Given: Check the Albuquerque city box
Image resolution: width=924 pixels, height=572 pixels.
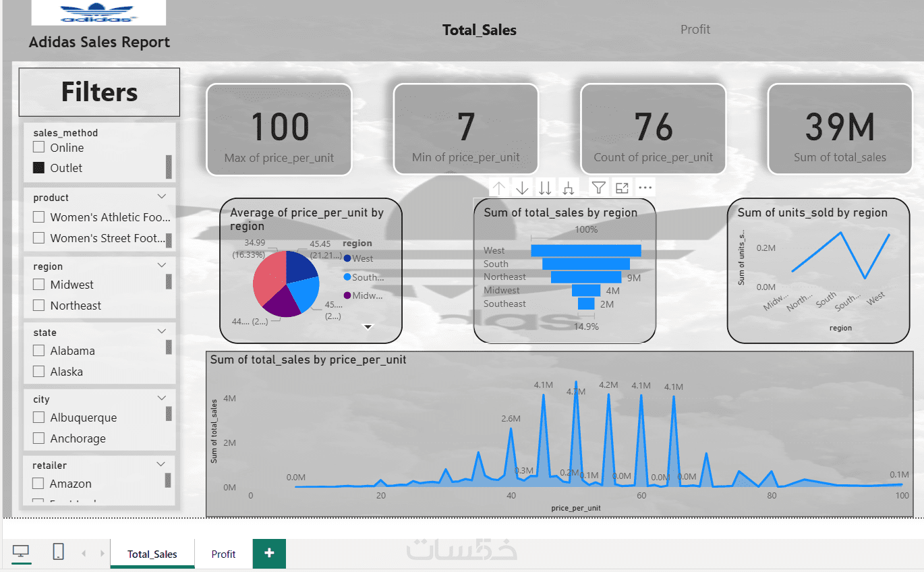Looking at the screenshot, I should tap(39, 417).
